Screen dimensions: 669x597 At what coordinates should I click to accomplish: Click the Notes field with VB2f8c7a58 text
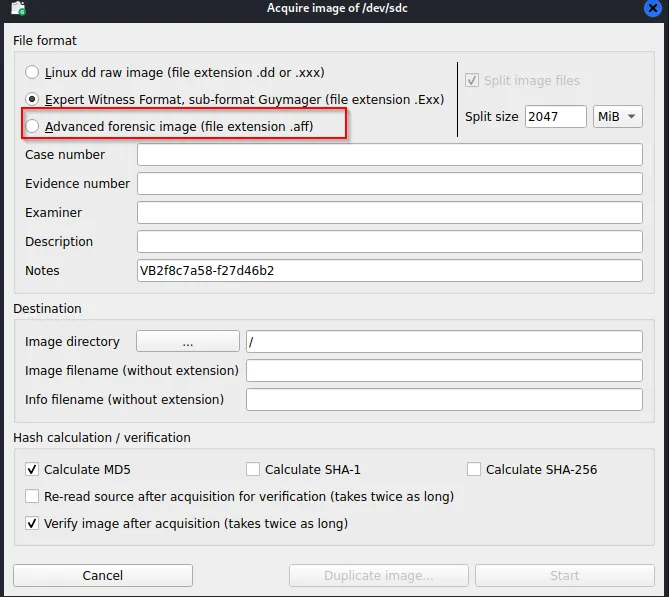(x=389, y=271)
